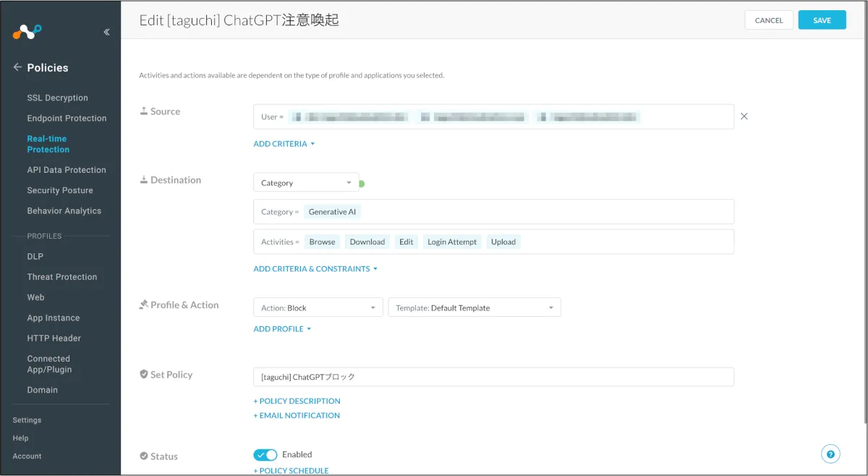868x476 pixels.
Task: Open the policy schedule link
Action: (291, 471)
